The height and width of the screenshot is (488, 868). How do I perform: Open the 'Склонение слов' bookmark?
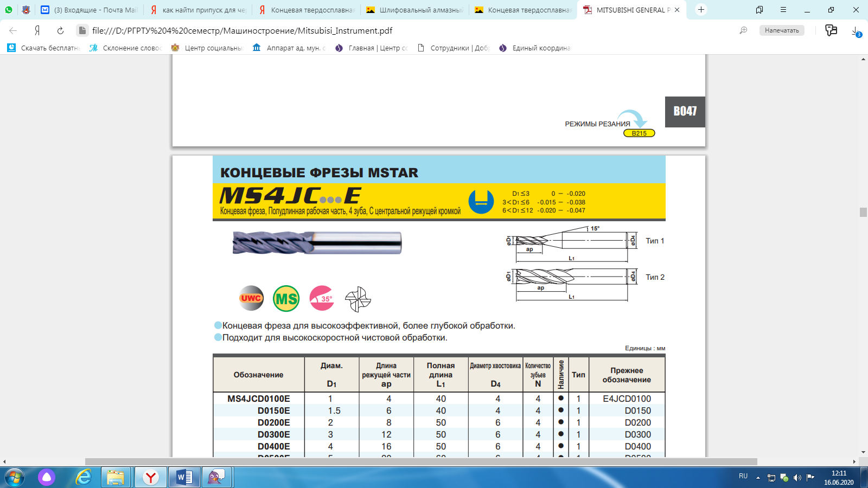tap(125, 48)
